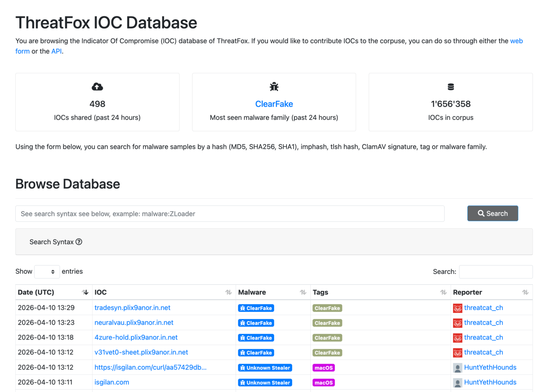Expand the Search Syntax help panel

(x=274, y=241)
